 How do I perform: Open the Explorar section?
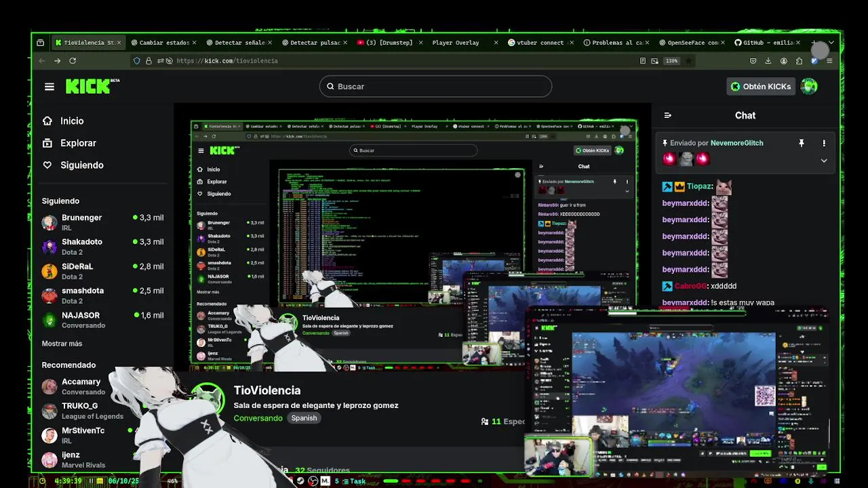[x=69, y=143]
